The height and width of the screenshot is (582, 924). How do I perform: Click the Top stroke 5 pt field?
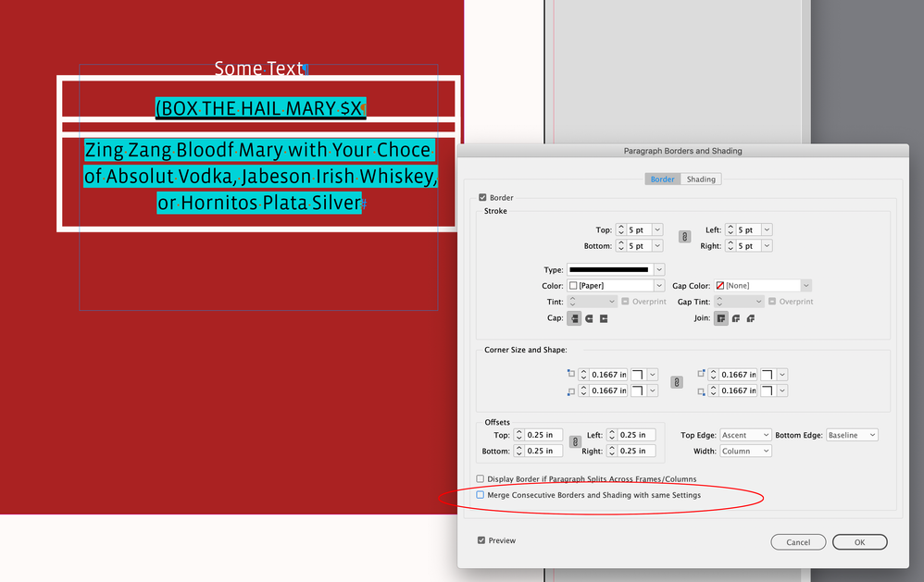[x=639, y=229]
